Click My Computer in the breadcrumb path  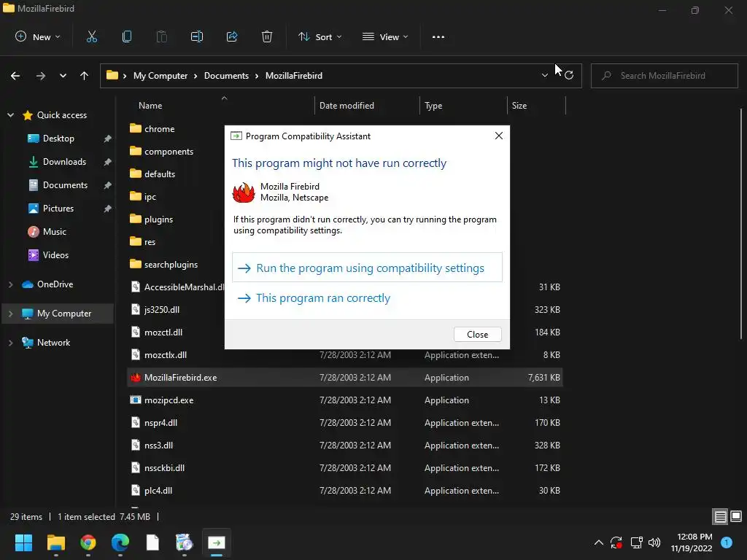pyautogui.click(x=160, y=76)
